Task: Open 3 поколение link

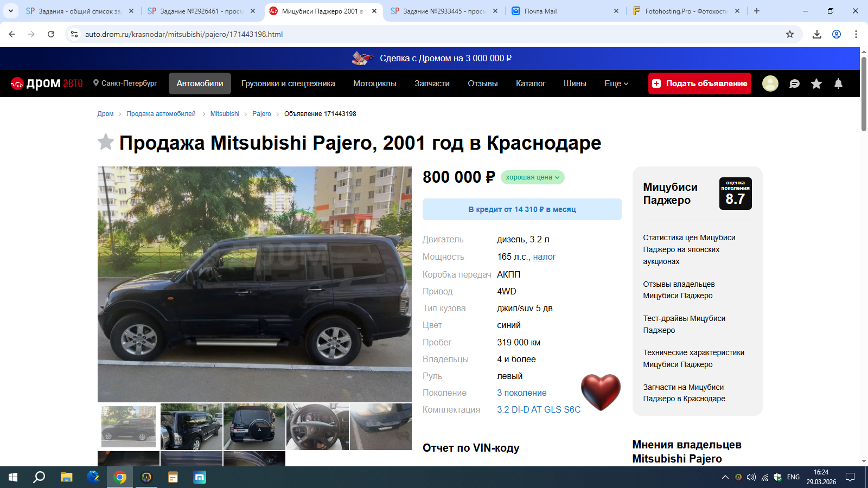Action: tap(522, 393)
